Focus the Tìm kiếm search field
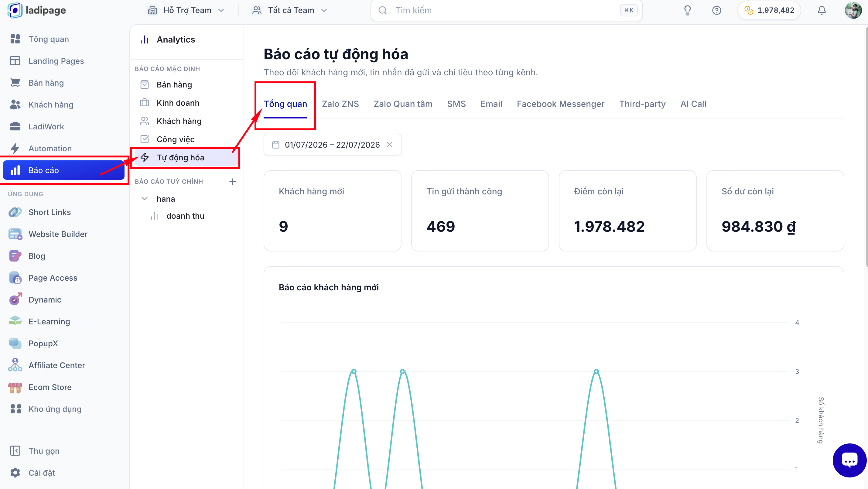This screenshot has width=868, height=489. 506,10
